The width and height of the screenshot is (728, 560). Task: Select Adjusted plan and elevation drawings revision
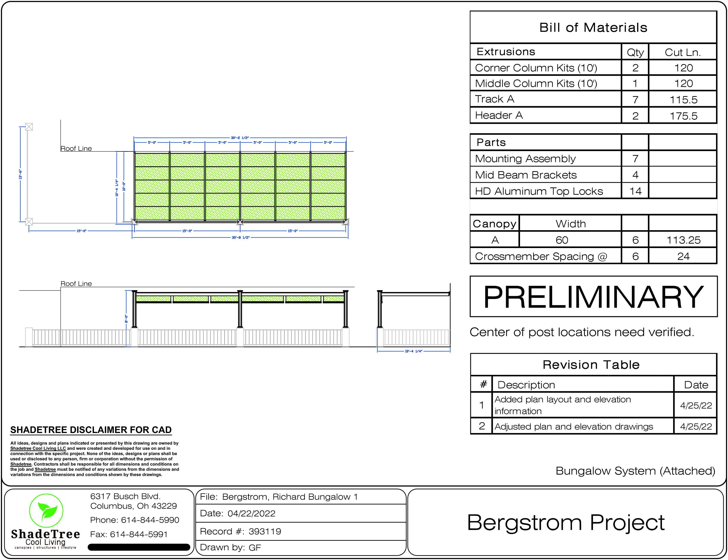[573, 427]
